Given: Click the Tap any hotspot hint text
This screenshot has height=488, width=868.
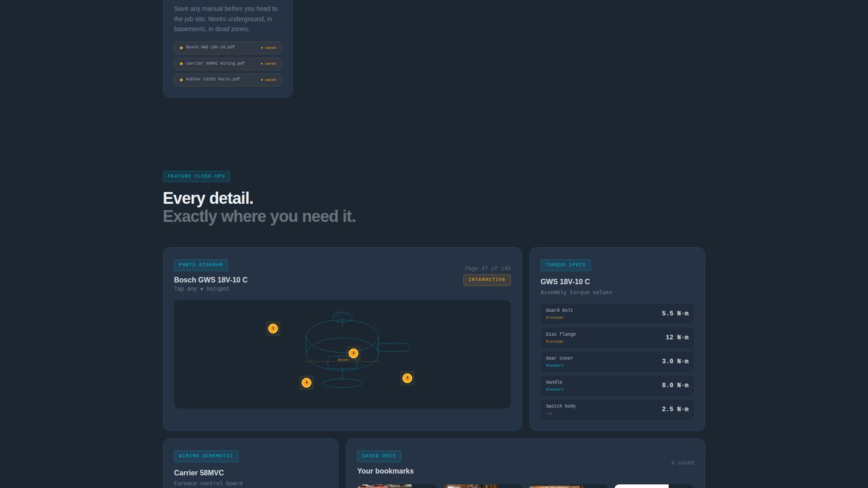Looking at the screenshot, I should tap(202, 289).
